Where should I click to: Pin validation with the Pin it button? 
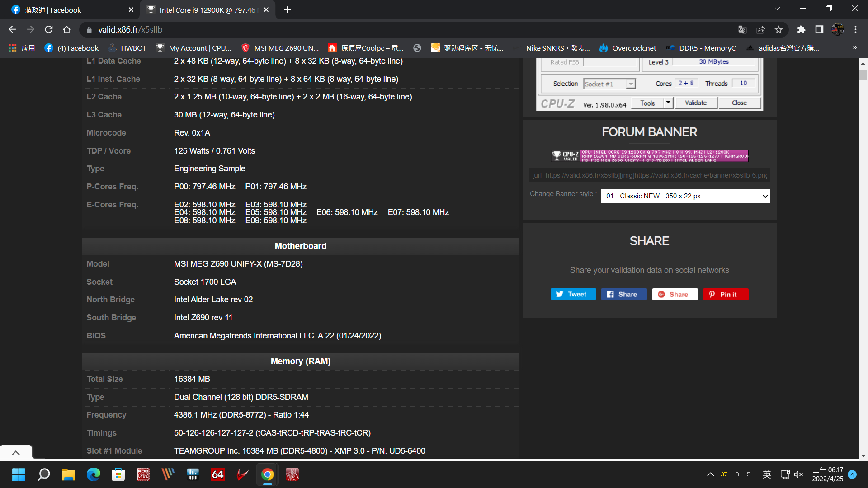click(x=726, y=294)
